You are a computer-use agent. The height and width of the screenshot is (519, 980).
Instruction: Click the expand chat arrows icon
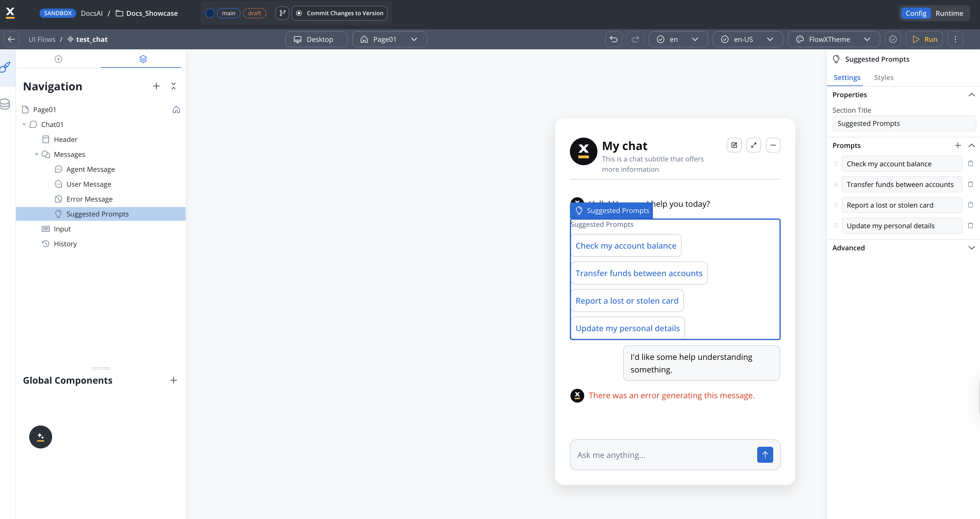pos(753,145)
